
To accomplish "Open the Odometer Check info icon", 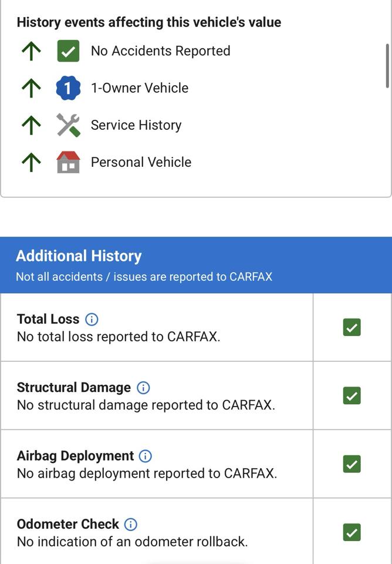I will pyautogui.click(x=131, y=524).
